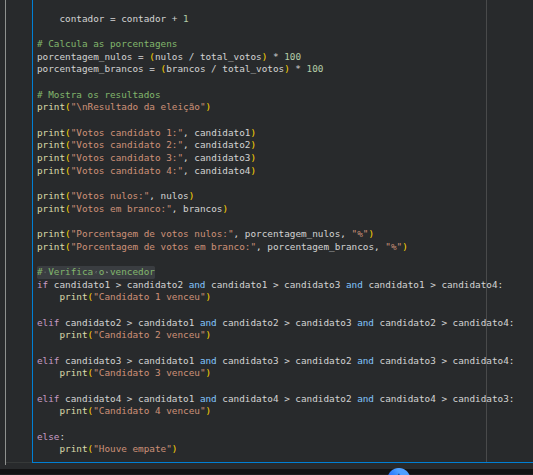Click the 'else:' keyword line
This screenshot has height=475, width=533.
point(51,437)
